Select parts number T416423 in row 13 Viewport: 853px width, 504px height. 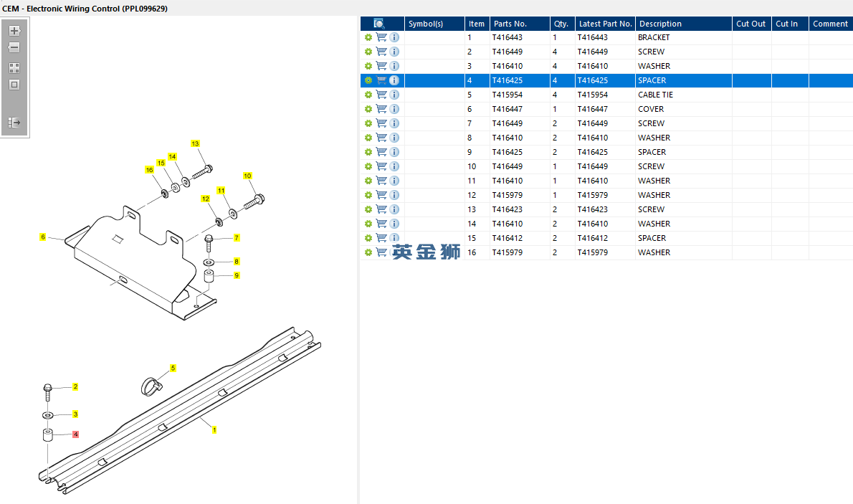pos(507,209)
